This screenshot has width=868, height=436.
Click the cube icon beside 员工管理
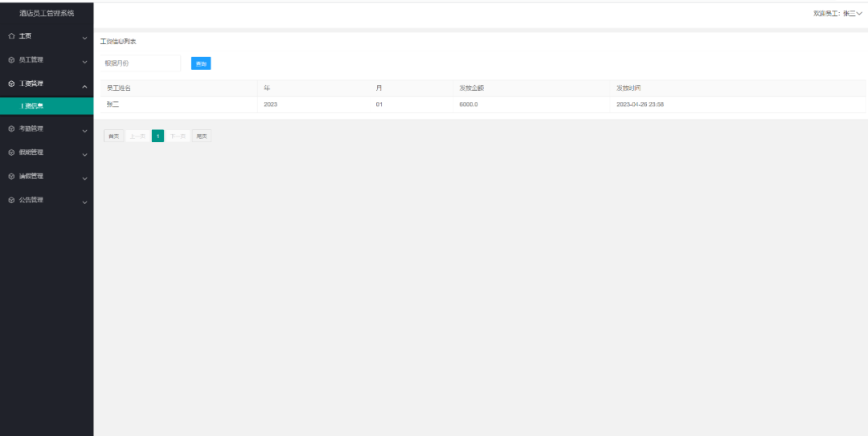pyautogui.click(x=11, y=59)
